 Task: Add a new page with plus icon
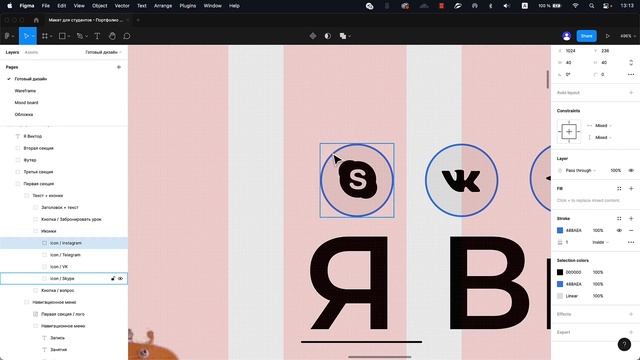coord(119,67)
